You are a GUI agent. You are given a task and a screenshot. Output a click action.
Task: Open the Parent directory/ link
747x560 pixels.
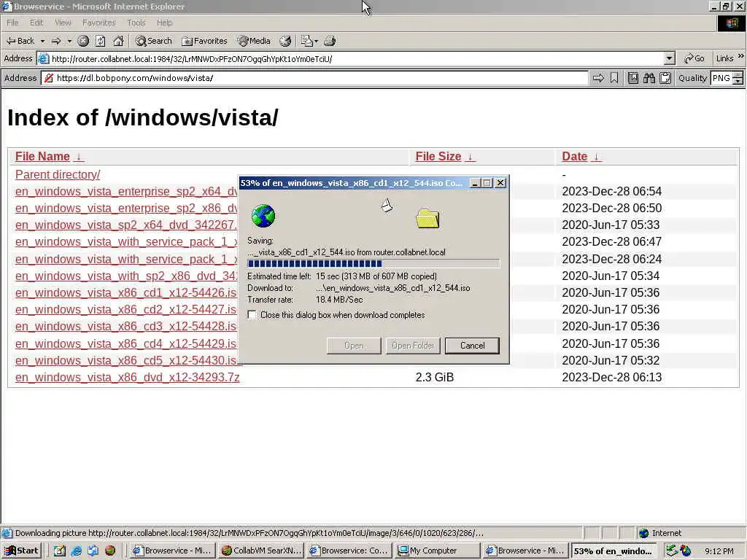coord(58,175)
